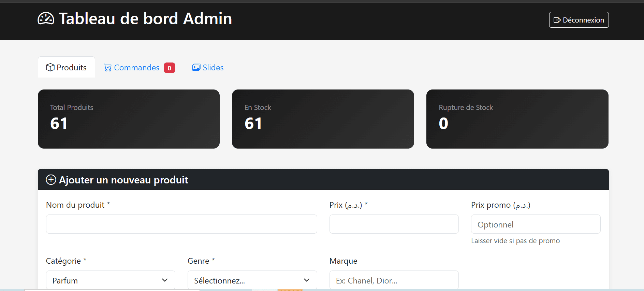Viewport: 644px width, 291px height.
Task: Click the Marque input field
Action: (x=394, y=280)
